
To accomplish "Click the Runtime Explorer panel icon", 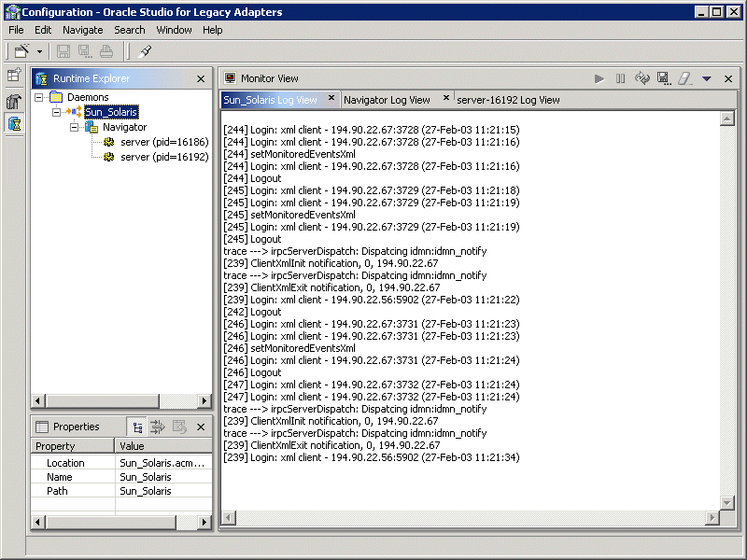I will click(x=41, y=78).
